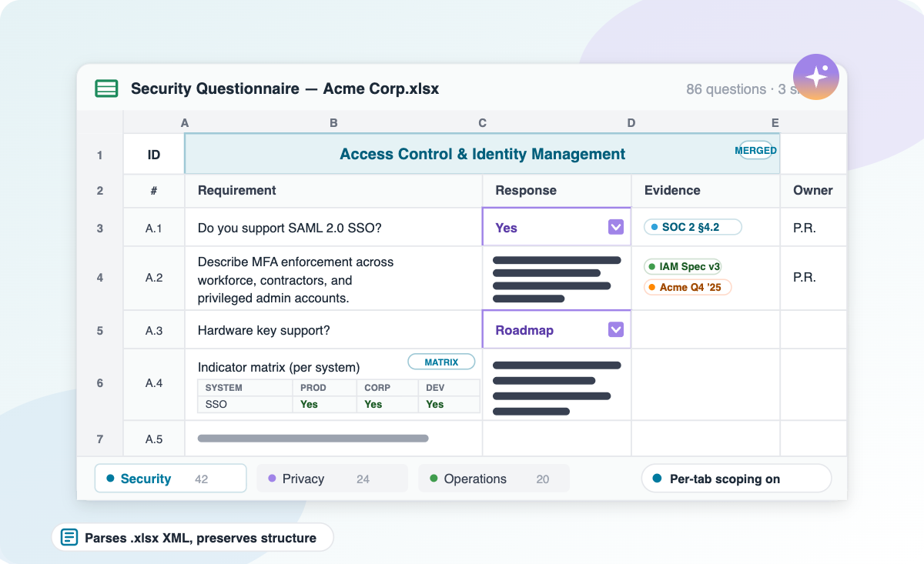Click the Yes value under DEV
This screenshot has height=564, width=924.
435,404
